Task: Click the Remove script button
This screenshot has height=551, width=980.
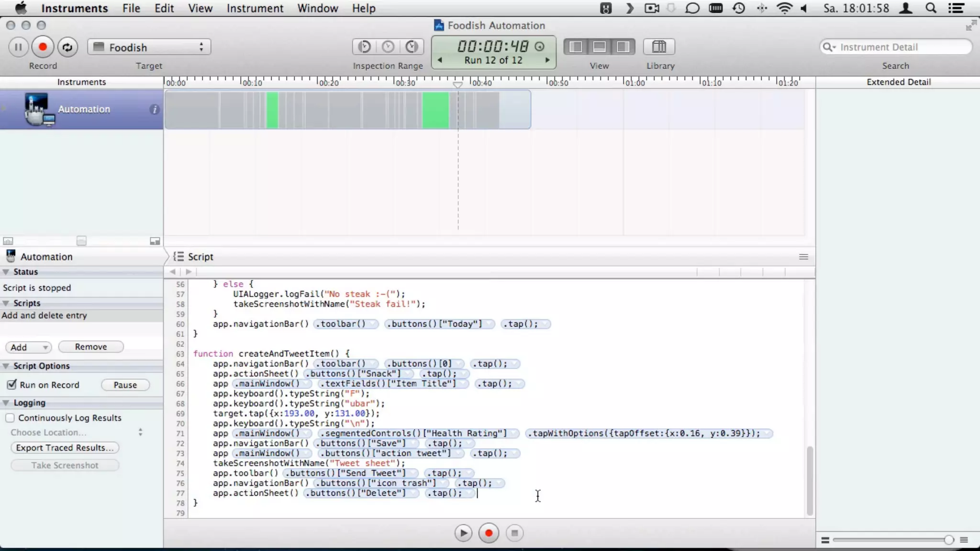Action: [x=90, y=347]
